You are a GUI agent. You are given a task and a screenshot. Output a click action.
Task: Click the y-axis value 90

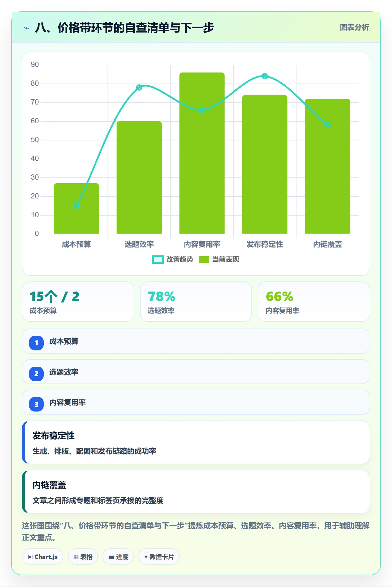(x=35, y=65)
